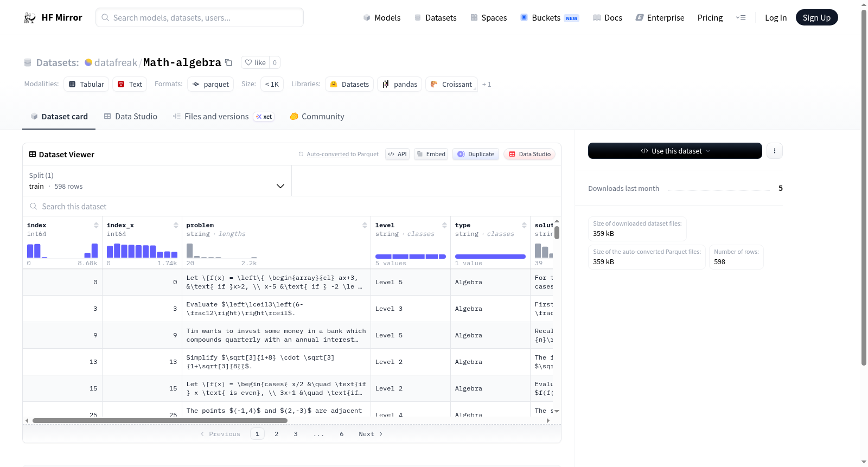The width and height of the screenshot is (868, 467).
Task: Open the Datasets page
Action: (x=435, y=17)
